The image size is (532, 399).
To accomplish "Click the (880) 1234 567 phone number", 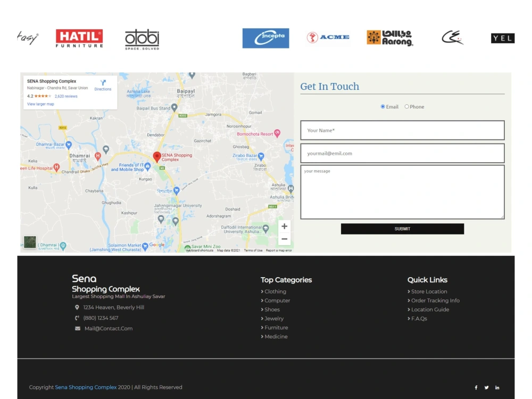I will click(101, 318).
